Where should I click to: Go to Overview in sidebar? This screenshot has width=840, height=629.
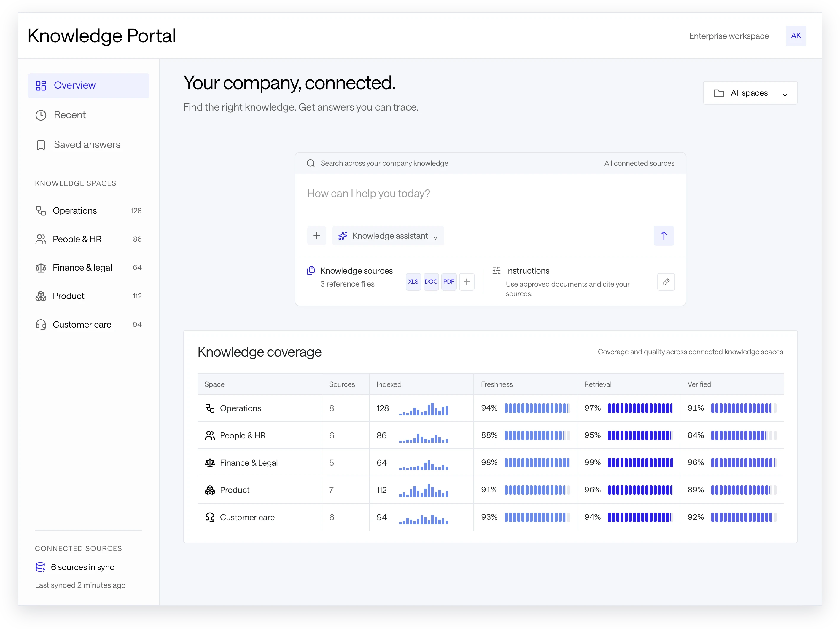88,85
